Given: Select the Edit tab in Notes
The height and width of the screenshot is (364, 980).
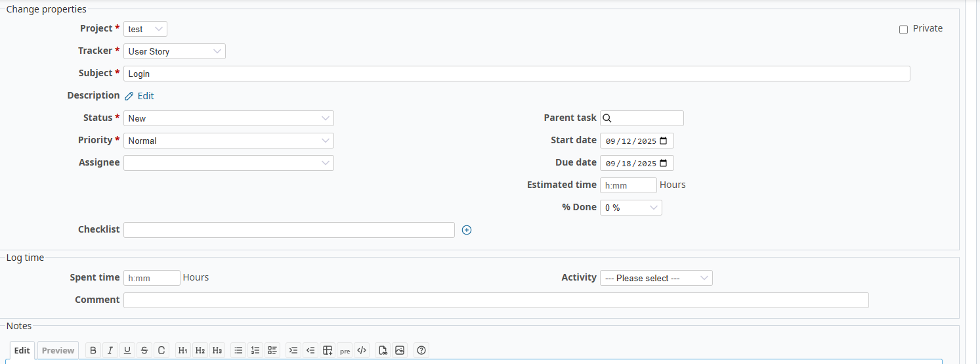Looking at the screenshot, I should pyautogui.click(x=22, y=350).
